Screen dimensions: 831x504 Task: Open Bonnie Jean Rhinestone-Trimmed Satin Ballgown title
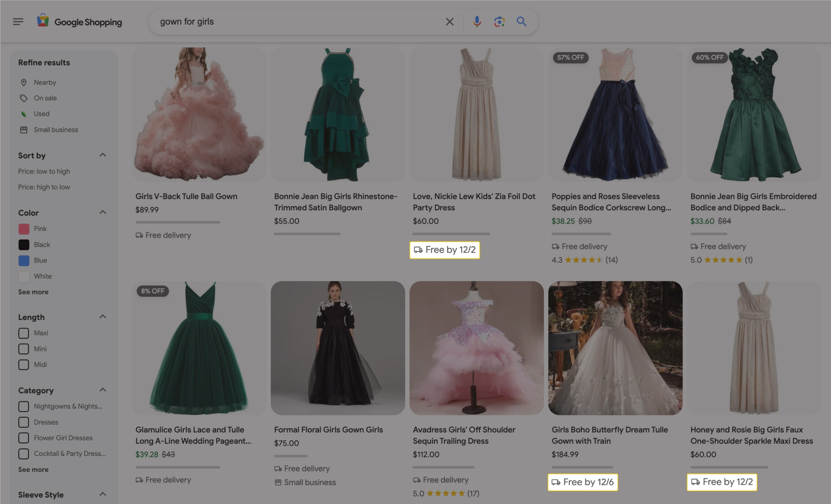(x=335, y=202)
